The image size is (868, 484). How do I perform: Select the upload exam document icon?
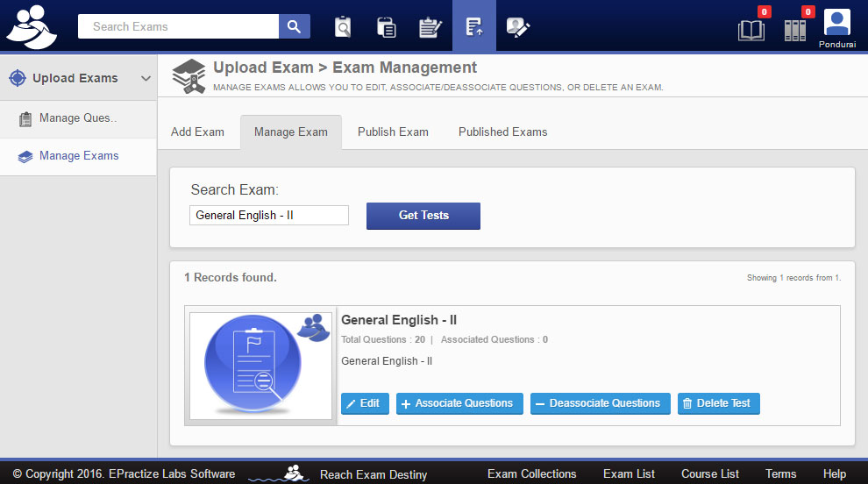(x=473, y=27)
